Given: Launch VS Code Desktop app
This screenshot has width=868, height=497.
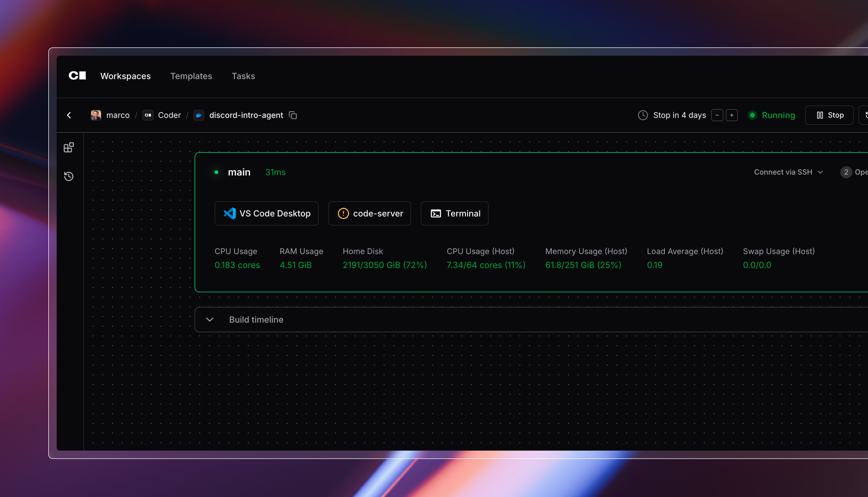Looking at the screenshot, I should pyautogui.click(x=266, y=213).
